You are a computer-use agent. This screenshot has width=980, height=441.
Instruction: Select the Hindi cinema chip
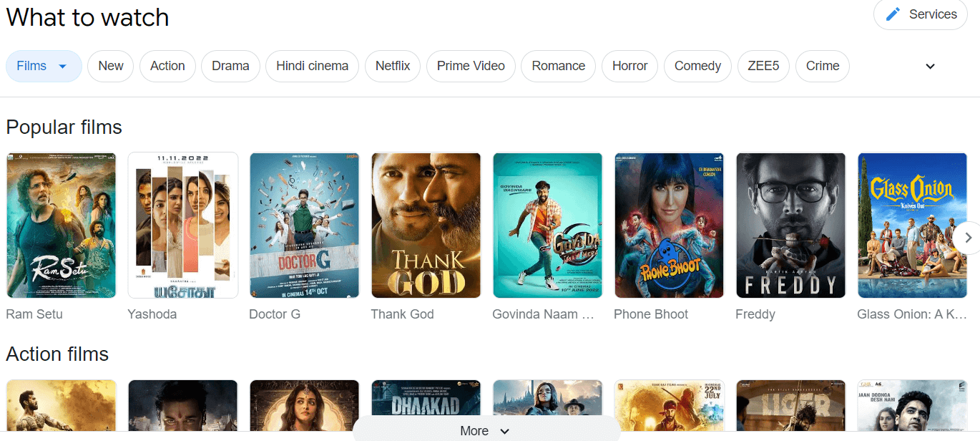pyautogui.click(x=312, y=66)
